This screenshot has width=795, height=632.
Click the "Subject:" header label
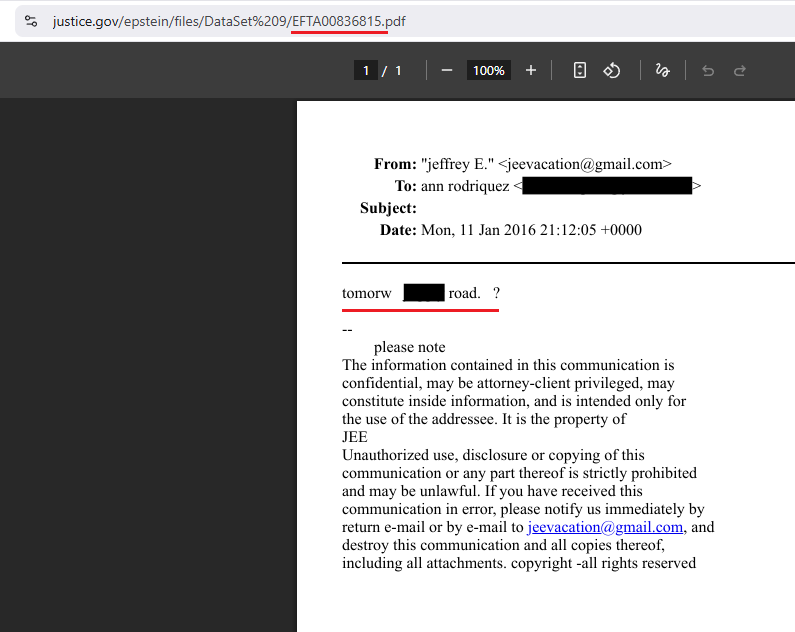[x=388, y=208]
